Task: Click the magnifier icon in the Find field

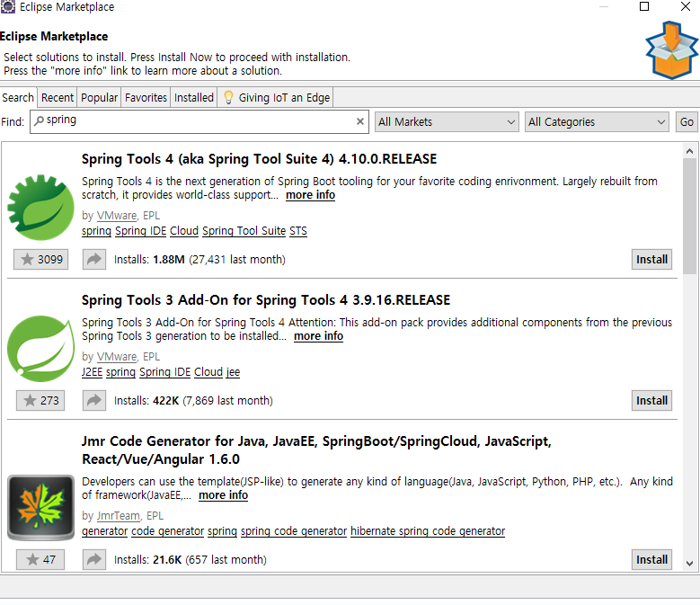Action: tap(40, 120)
